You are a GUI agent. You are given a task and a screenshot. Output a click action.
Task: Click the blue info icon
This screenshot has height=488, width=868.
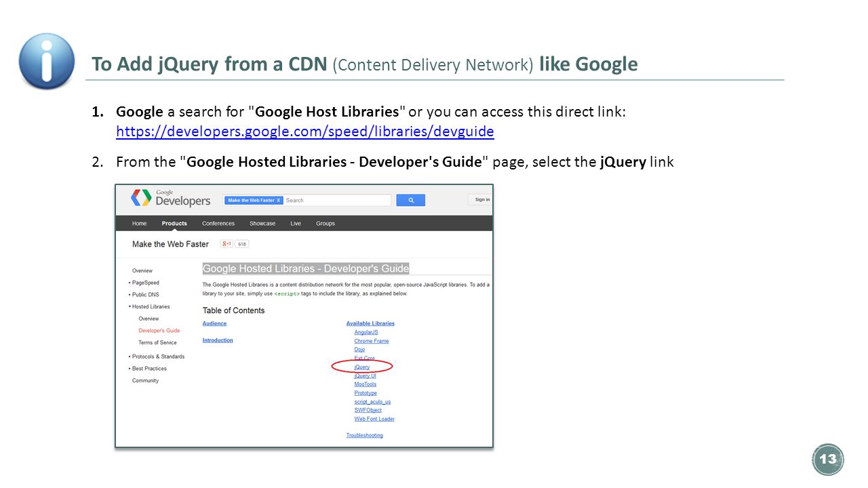[47, 61]
